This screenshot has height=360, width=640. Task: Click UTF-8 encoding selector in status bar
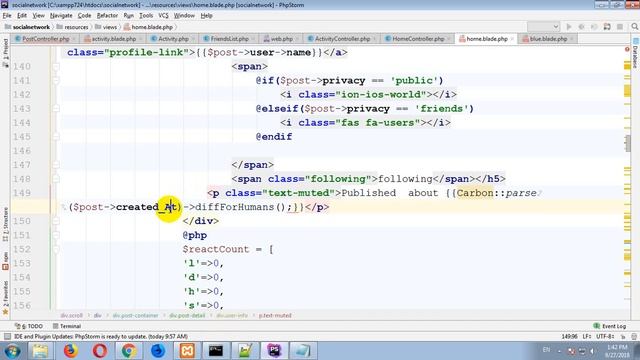coord(605,336)
